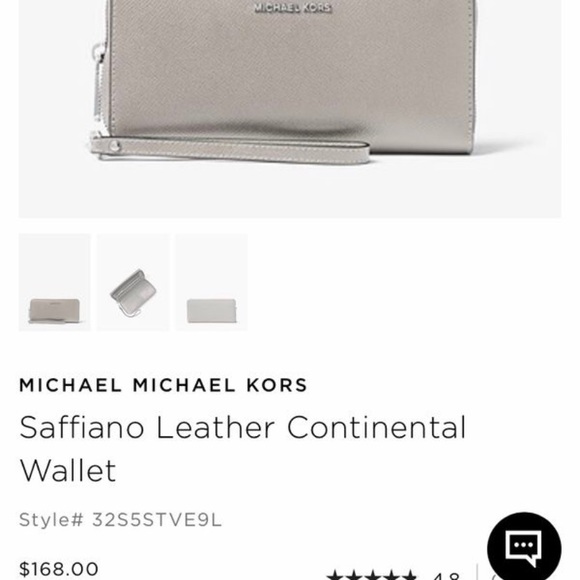This screenshot has width=580, height=580.
Task: Click the Saffiano Leather Continental title line
Action: click(243, 427)
